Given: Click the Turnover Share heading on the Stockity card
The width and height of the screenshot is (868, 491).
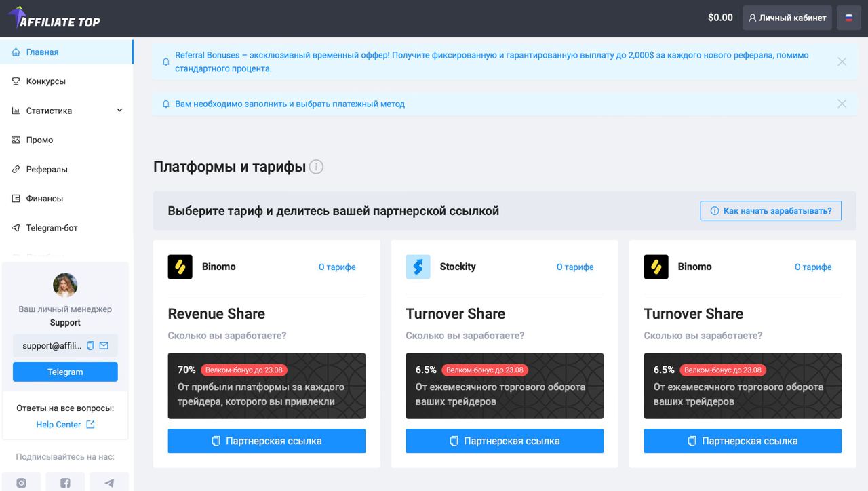Looking at the screenshot, I should (456, 314).
